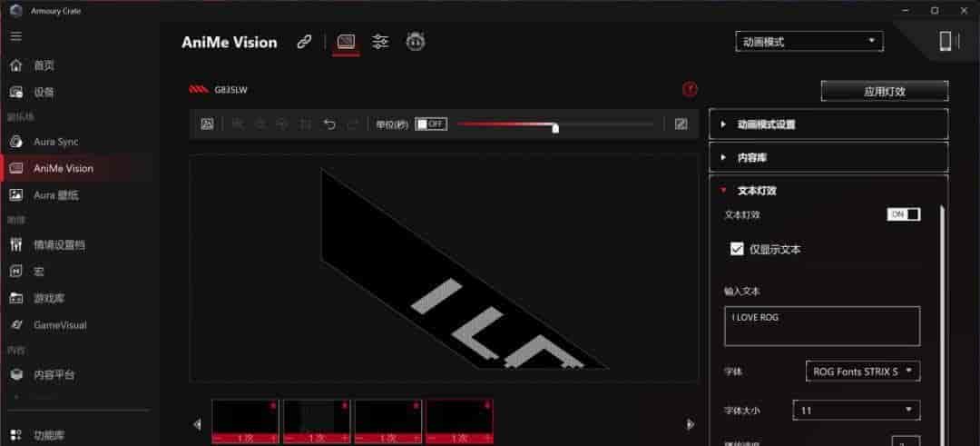Open GameVisual from the sidebar
The image size is (980, 446).
(60, 325)
